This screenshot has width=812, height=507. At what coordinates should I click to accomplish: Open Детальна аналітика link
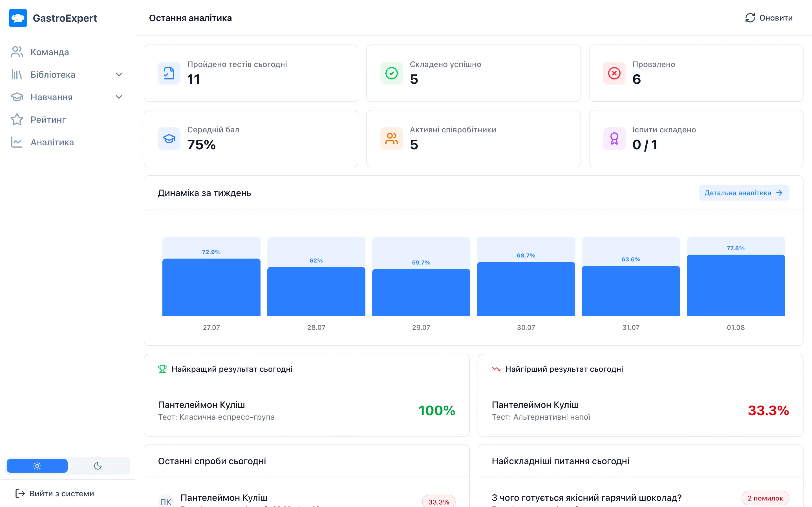pyautogui.click(x=744, y=193)
